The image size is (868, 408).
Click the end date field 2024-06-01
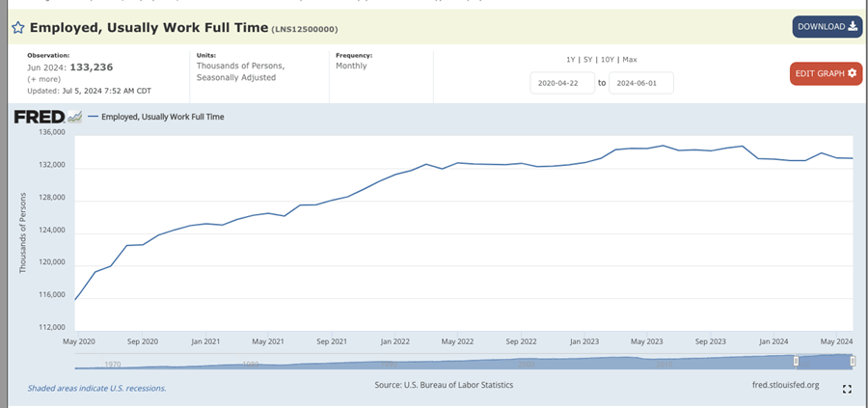(640, 84)
